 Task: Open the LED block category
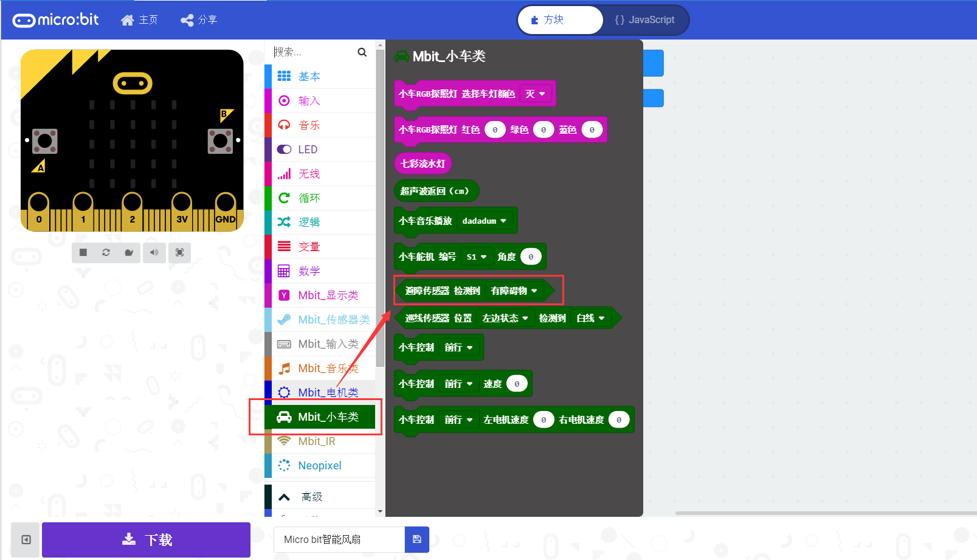pos(320,150)
